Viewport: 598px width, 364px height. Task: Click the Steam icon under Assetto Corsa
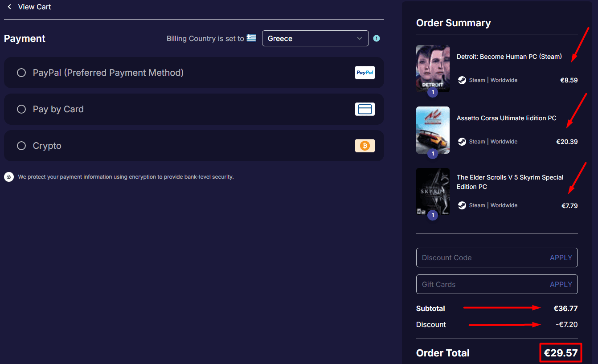click(x=462, y=142)
